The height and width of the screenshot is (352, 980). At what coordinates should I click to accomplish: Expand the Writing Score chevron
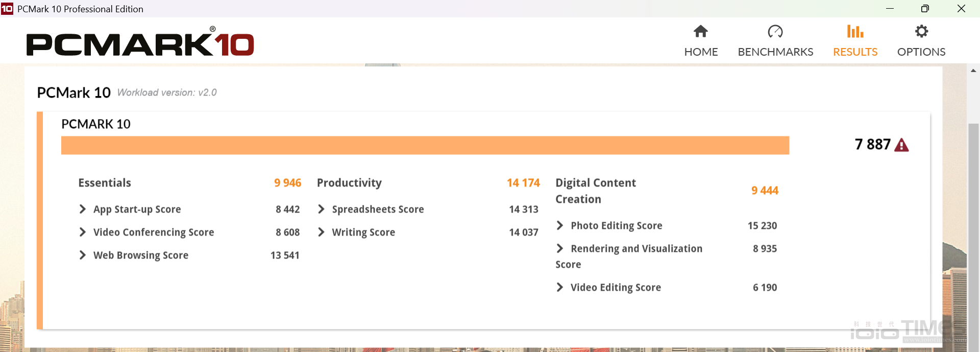[321, 232]
